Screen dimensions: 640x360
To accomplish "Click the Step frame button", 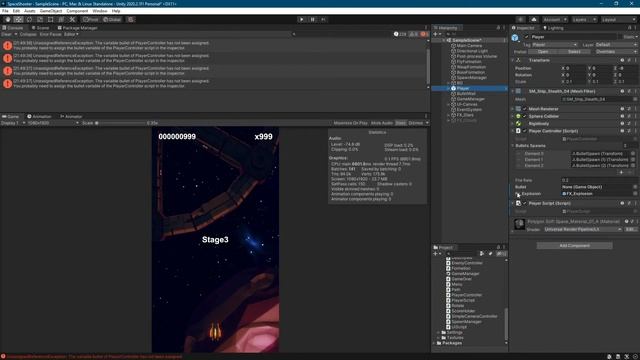I will [x=324, y=19].
